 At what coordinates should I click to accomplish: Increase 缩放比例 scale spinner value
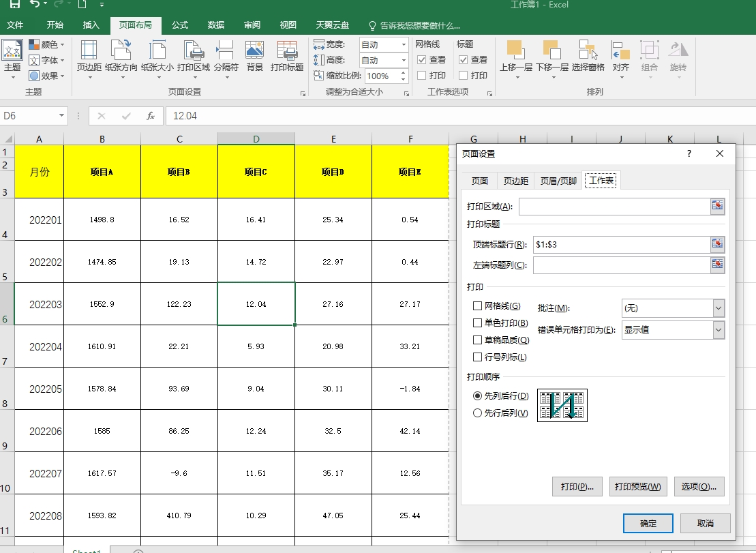(x=403, y=73)
